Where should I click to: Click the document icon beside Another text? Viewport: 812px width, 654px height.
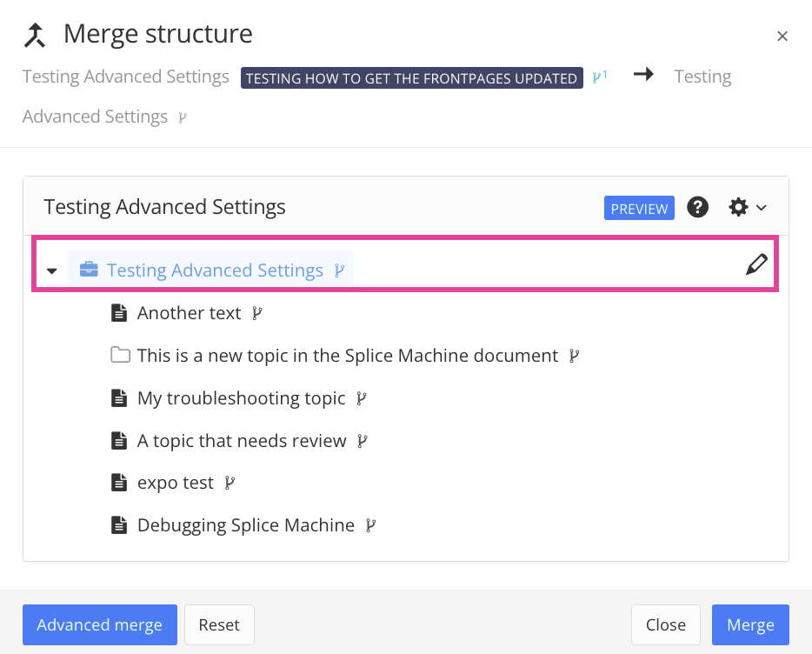[119, 313]
